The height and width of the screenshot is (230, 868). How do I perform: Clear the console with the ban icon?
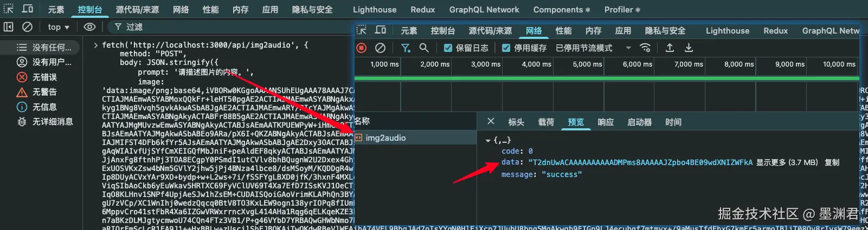(27, 27)
